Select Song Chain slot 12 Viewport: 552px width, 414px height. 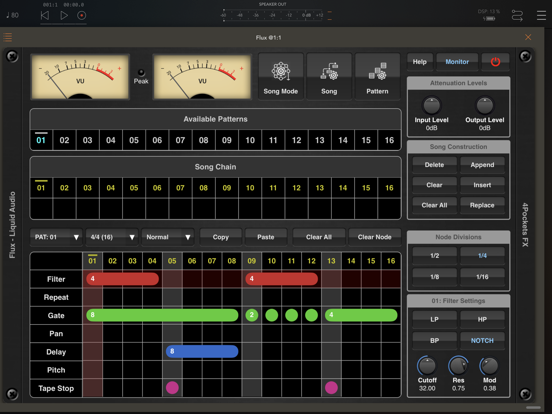tap(296, 188)
